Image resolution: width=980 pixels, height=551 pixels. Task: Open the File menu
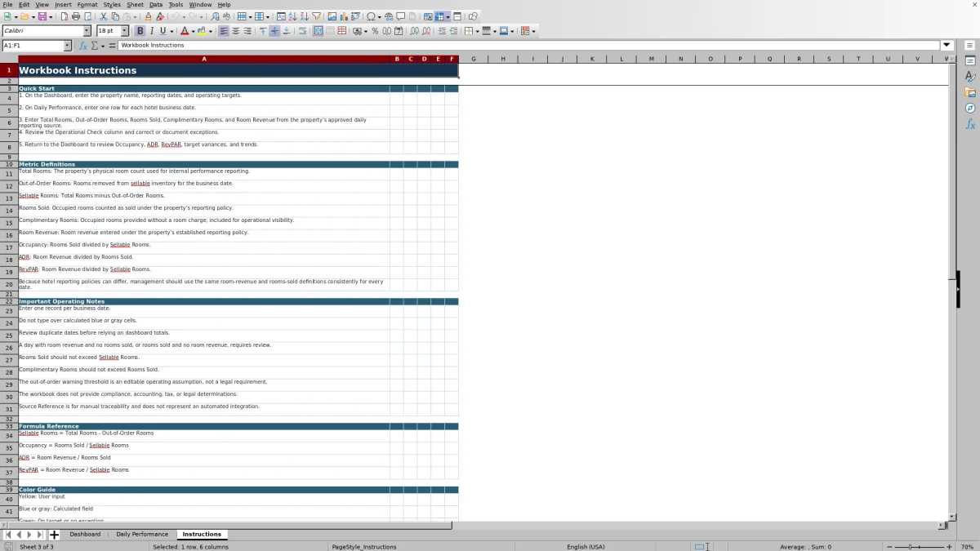pos(7,5)
